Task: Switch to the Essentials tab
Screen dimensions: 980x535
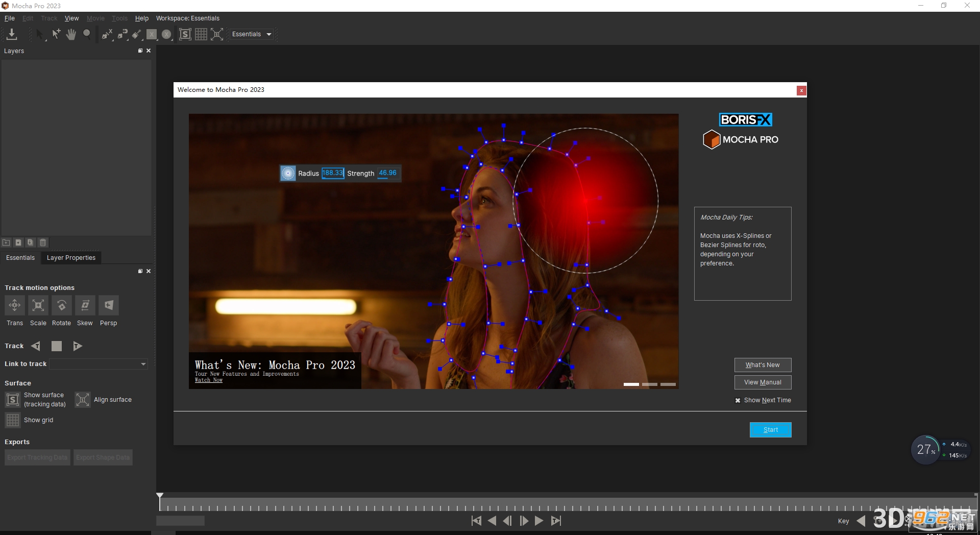Action: point(20,258)
